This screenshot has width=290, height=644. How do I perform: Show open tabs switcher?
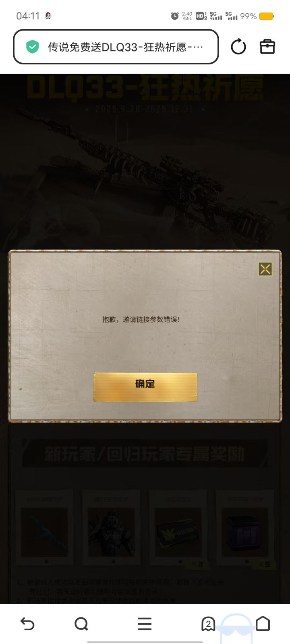click(x=208, y=624)
